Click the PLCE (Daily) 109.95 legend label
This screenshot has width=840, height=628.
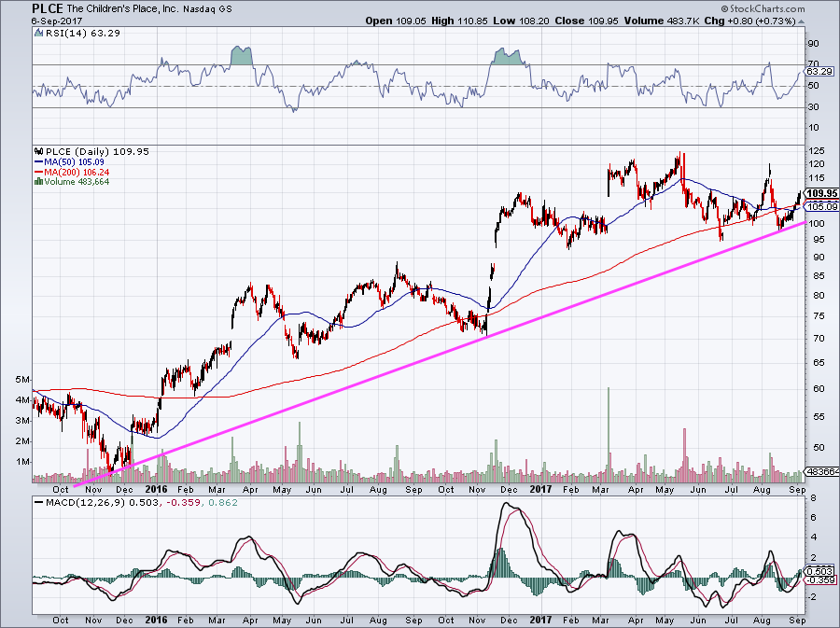click(x=97, y=151)
